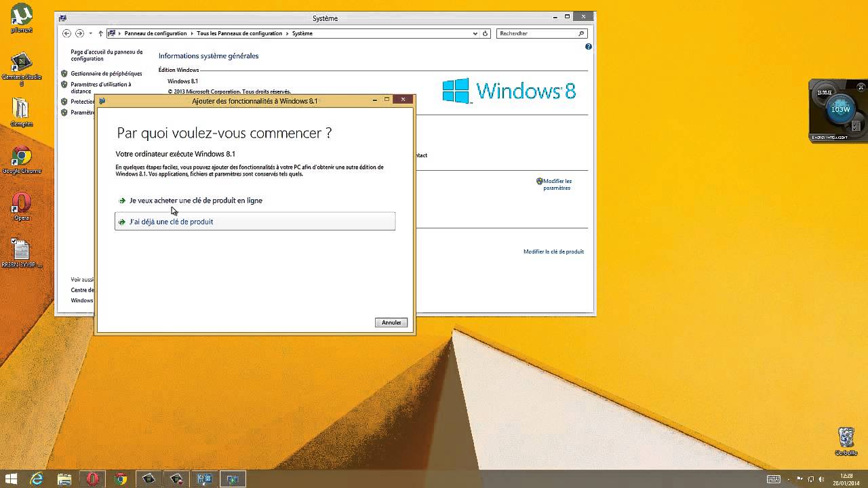Click 'Ajouter des fonctionnalités' dialog title bar icon
The width and height of the screenshot is (868, 488).
point(102,101)
